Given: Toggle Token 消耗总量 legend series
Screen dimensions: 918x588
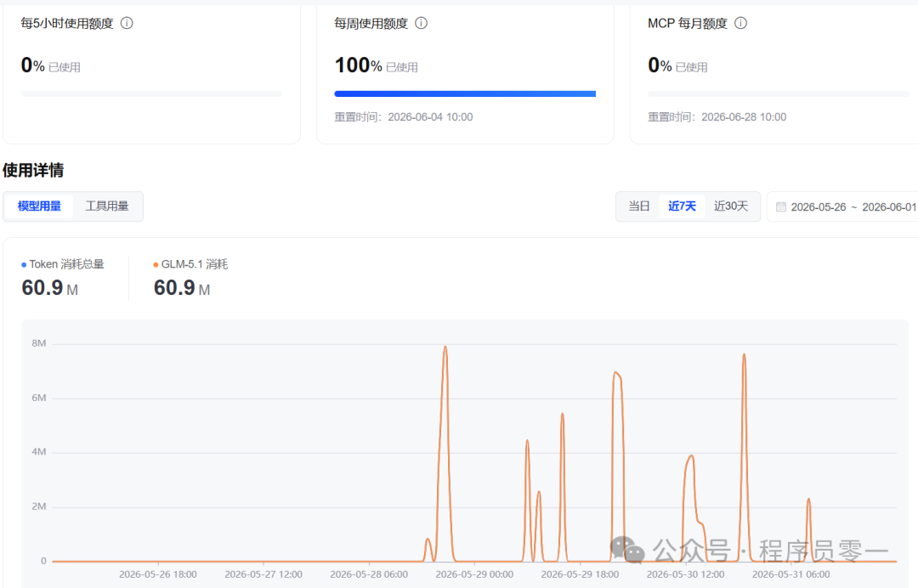Looking at the screenshot, I should (x=63, y=264).
